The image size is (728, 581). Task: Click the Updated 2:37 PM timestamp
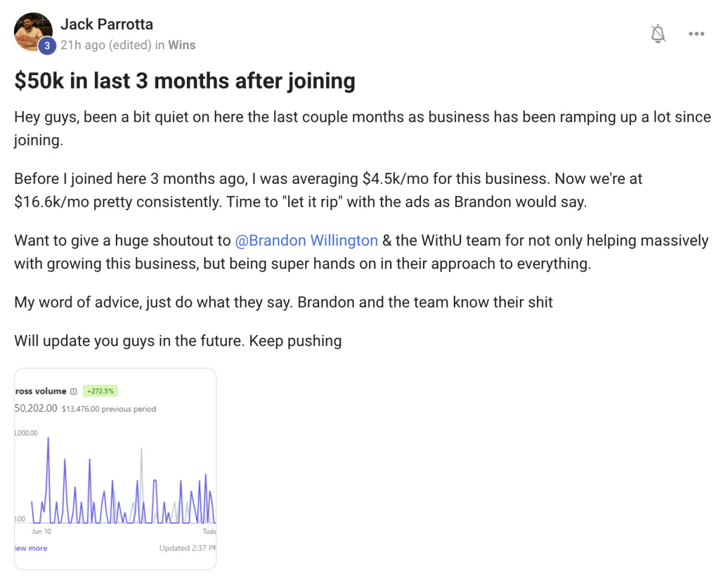pos(187,548)
